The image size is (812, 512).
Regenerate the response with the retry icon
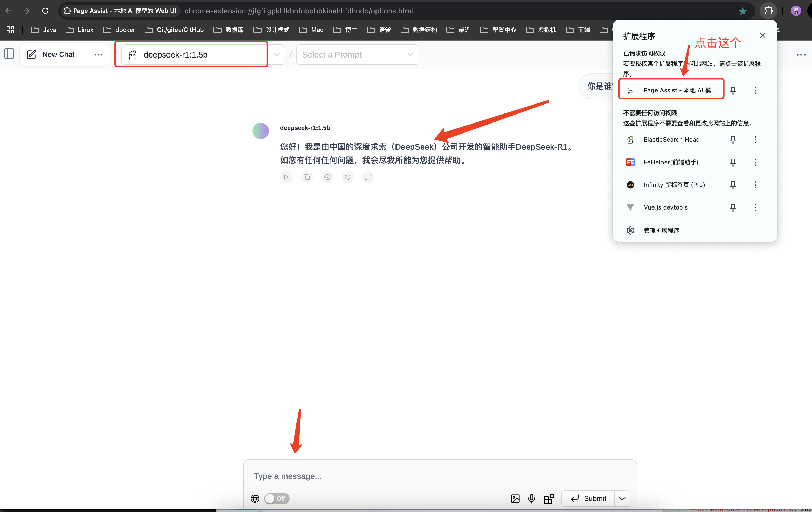348,177
